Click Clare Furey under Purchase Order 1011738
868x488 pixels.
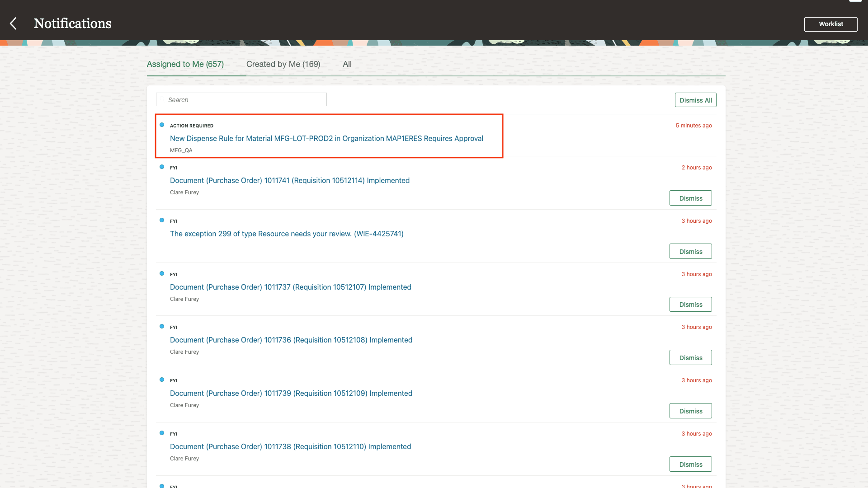point(184,459)
